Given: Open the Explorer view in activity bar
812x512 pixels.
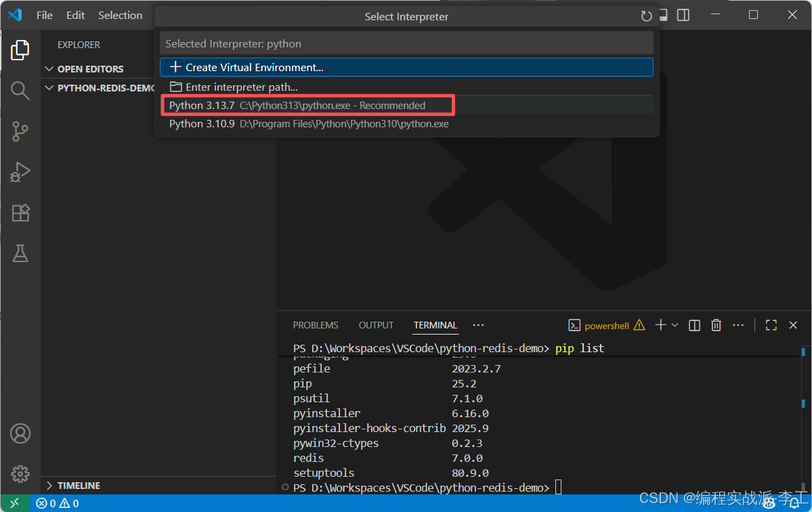Looking at the screenshot, I should pyautogui.click(x=20, y=49).
